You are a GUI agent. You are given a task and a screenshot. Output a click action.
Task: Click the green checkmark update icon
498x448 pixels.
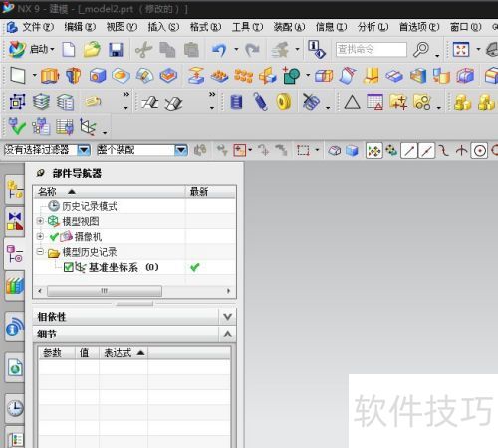click(17, 126)
